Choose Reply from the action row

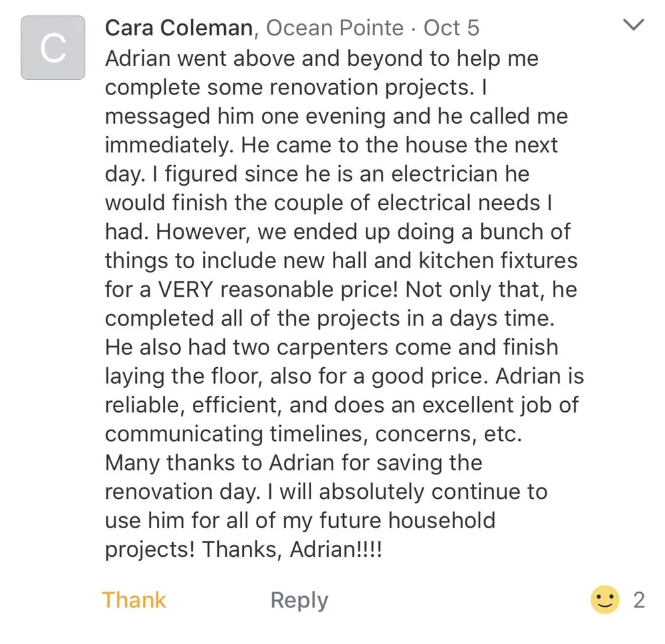click(x=299, y=599)
